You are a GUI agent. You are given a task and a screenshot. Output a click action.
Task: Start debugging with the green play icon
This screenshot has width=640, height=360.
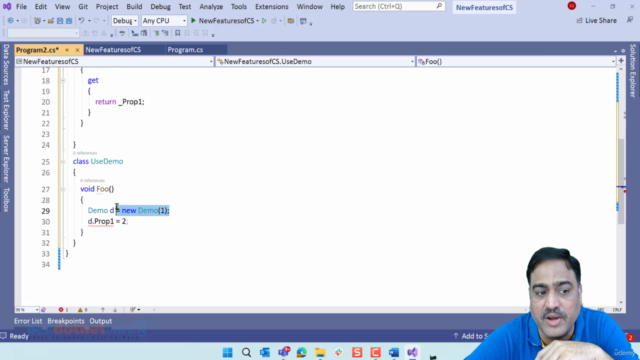[193, 20]
